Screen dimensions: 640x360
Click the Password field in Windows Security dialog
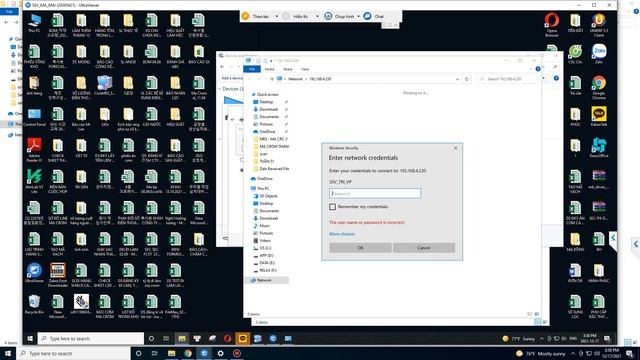click(375, 193)
